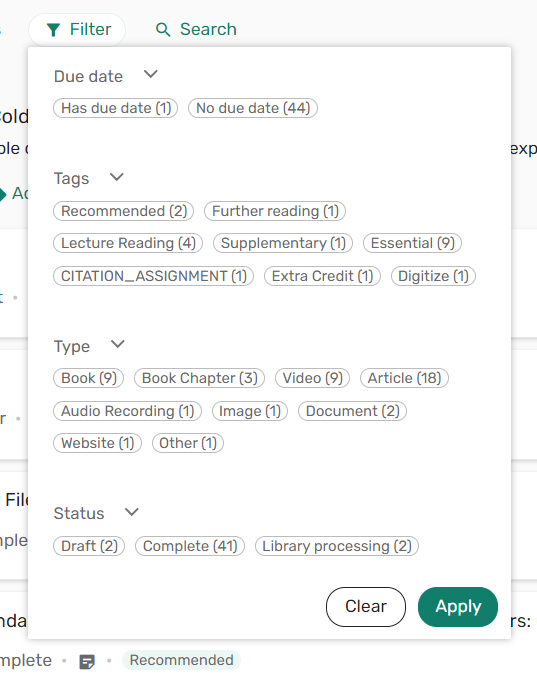Select the Recommended (2) tag chip

[x=124, y=211]
